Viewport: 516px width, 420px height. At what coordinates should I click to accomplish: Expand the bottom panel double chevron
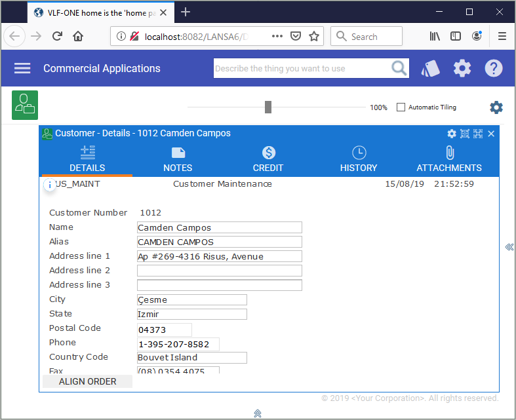258,413
